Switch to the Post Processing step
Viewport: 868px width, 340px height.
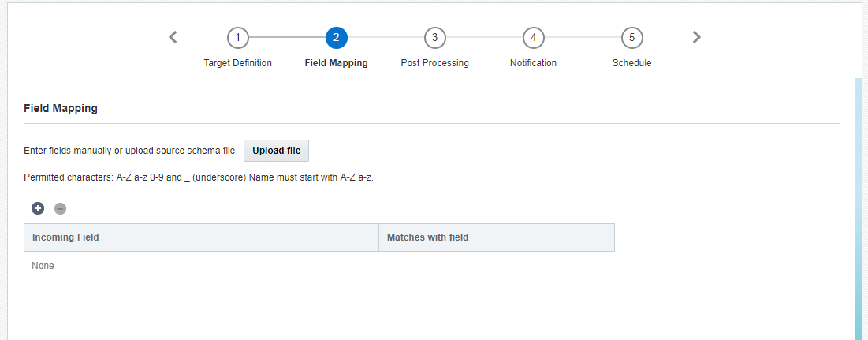tap(434, 63)
